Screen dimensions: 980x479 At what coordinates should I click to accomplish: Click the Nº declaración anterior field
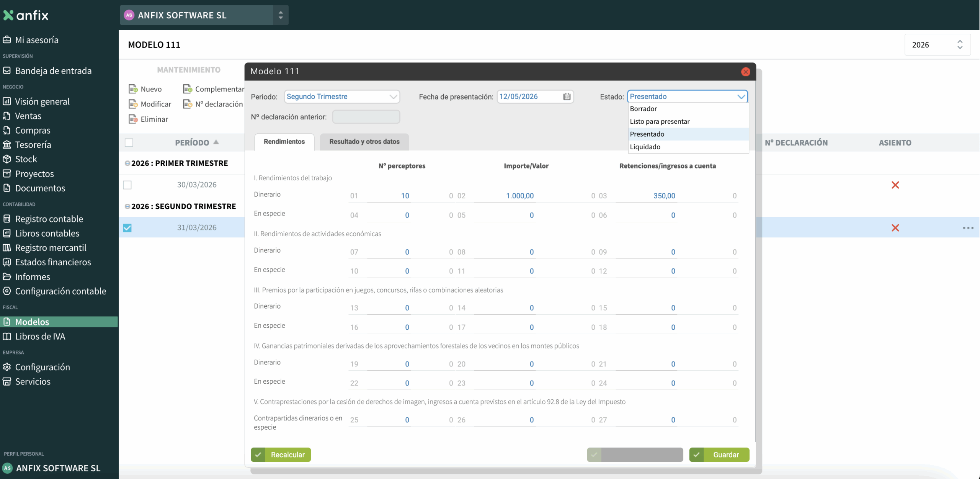(x=366, y=117)
